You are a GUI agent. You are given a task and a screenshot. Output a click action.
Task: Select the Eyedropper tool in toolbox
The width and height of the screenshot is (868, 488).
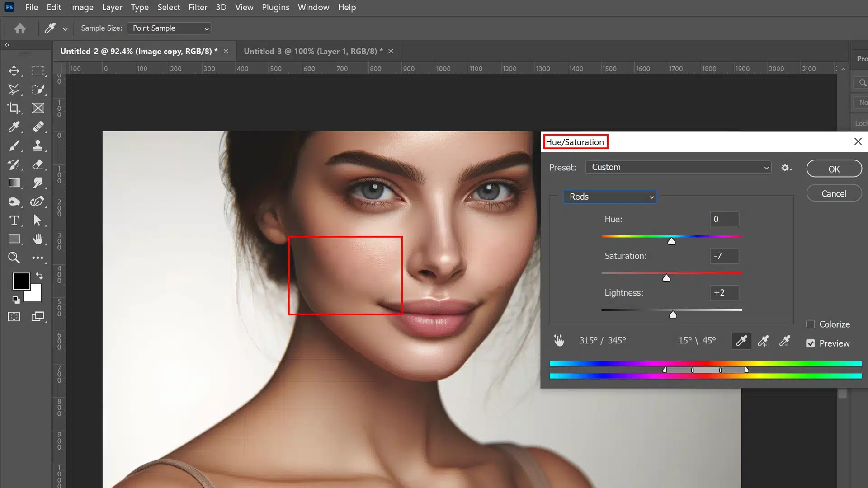click(x=14, y=127)
